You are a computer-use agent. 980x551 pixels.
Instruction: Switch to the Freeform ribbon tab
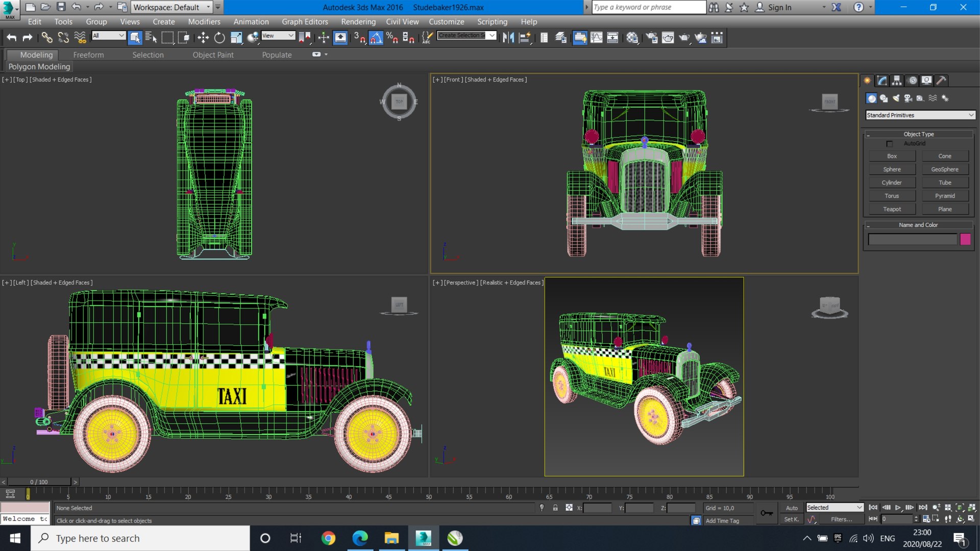tap(88, 55)
